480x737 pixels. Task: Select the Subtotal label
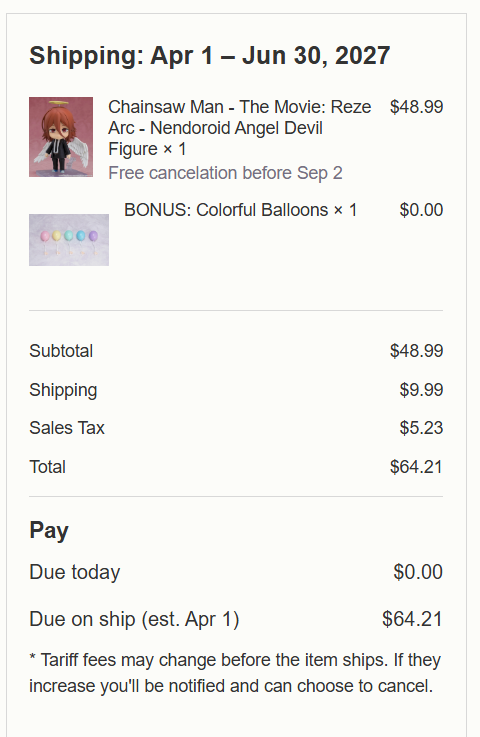point(61,351)
